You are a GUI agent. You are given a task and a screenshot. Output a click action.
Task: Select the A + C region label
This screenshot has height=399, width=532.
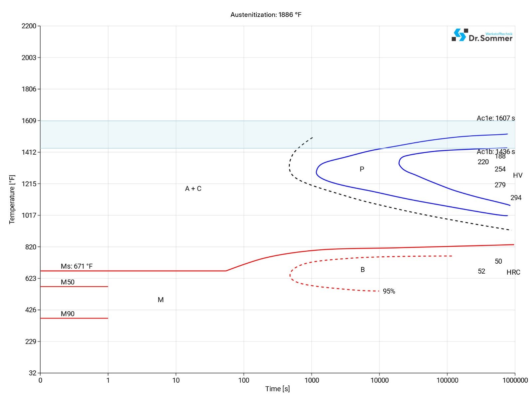tap(193, 189)
